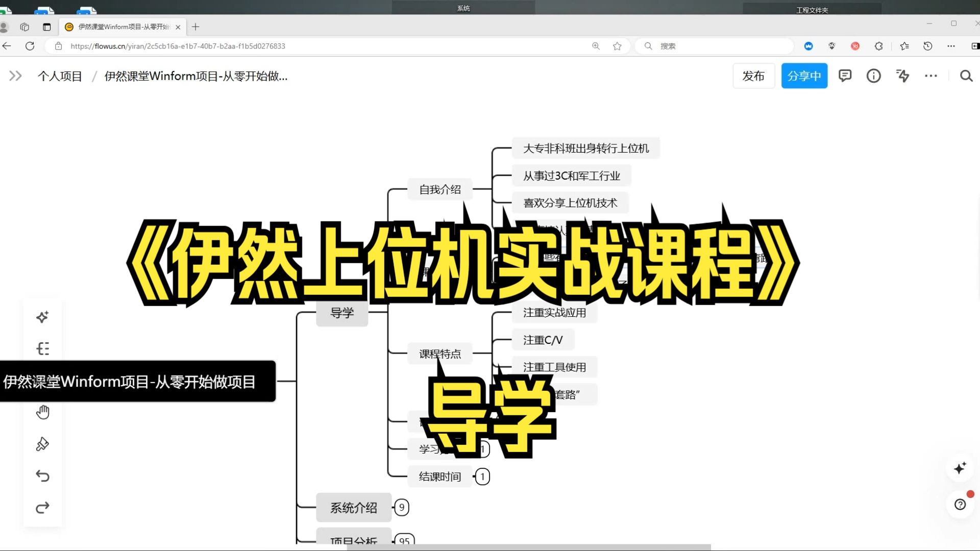Expand 项目分析 node with count 95
This screenshot has height=551, width=980.
pyautogui.click(x=404, y=540)
